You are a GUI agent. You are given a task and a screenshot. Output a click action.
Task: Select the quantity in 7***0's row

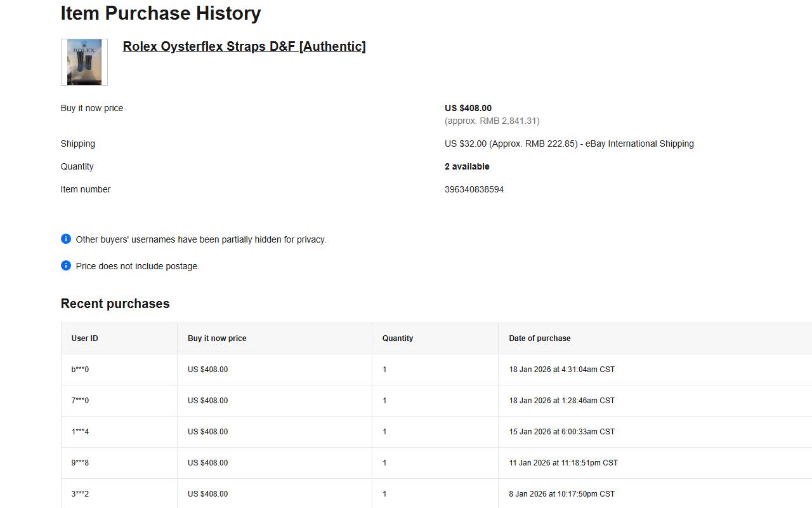[384, 401]
